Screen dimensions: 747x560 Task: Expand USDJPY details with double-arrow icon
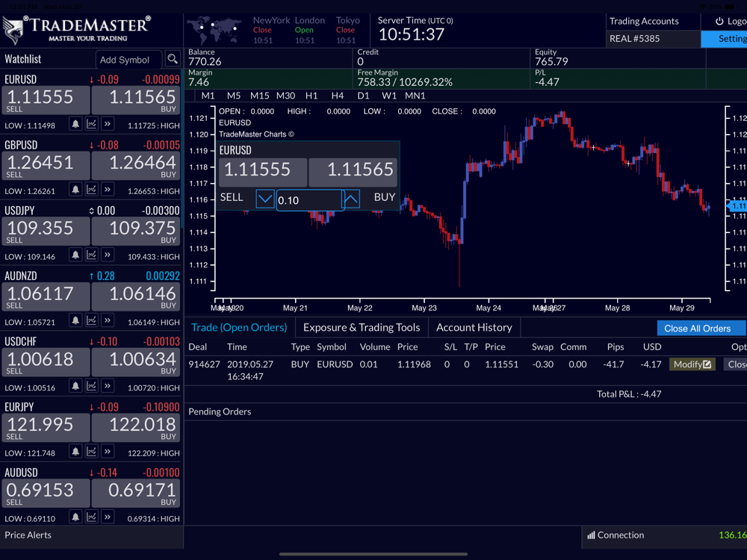pyautogui.click(x=108, y=255)
